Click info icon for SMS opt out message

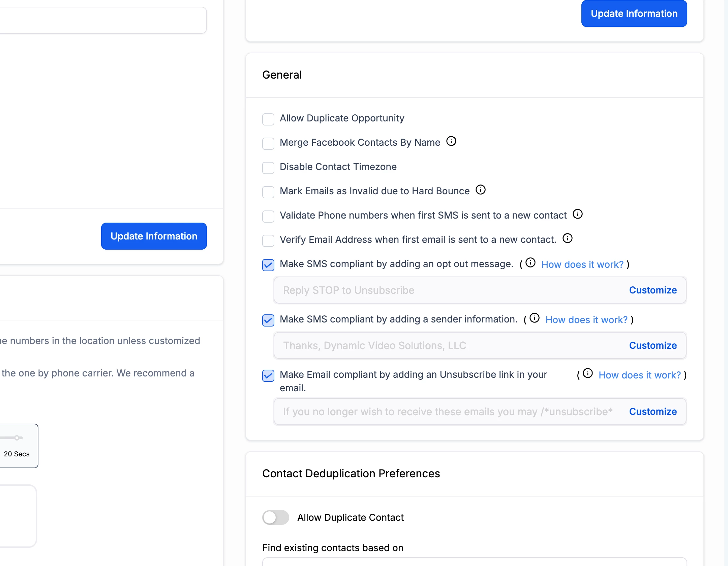[530, 262]
